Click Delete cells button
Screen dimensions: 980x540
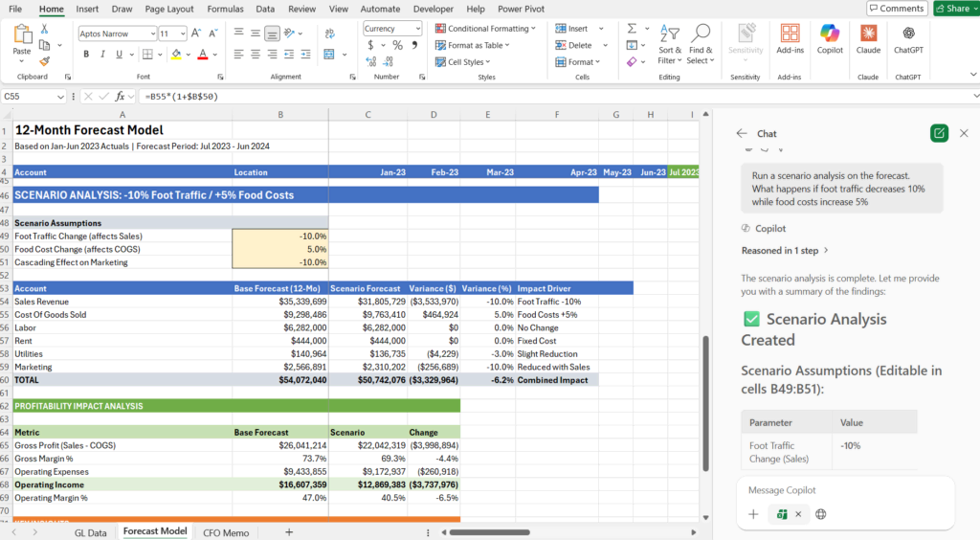(x=574, y=45)
